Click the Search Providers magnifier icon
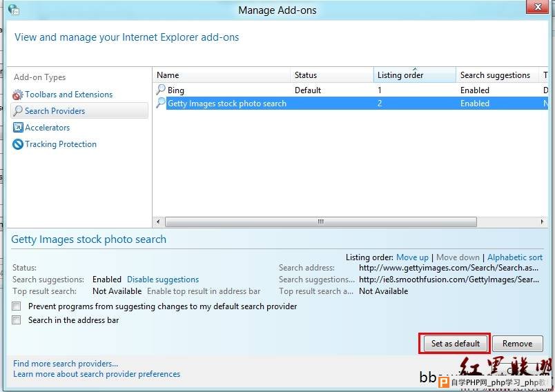The height and width of the screenshot is (392, 555). [18, 111]
